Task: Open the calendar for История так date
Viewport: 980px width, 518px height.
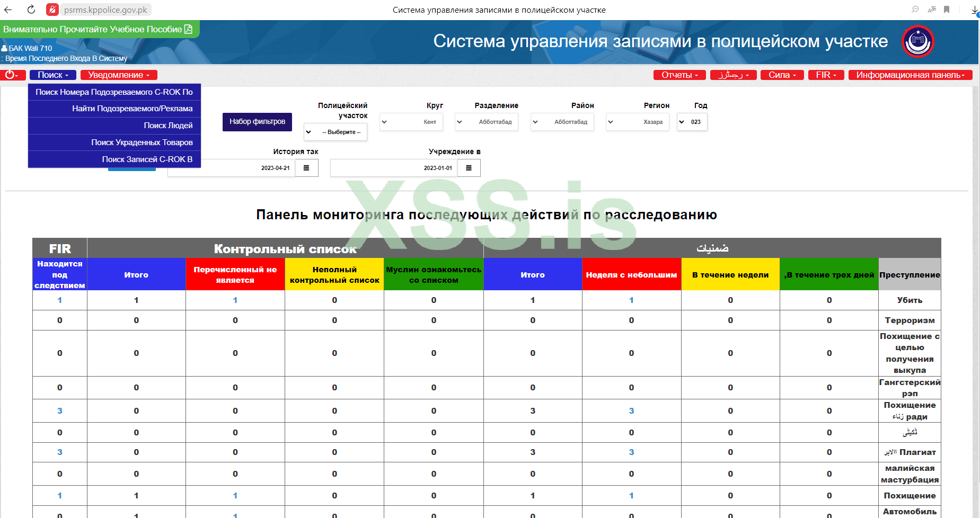Action: point(306,168)
